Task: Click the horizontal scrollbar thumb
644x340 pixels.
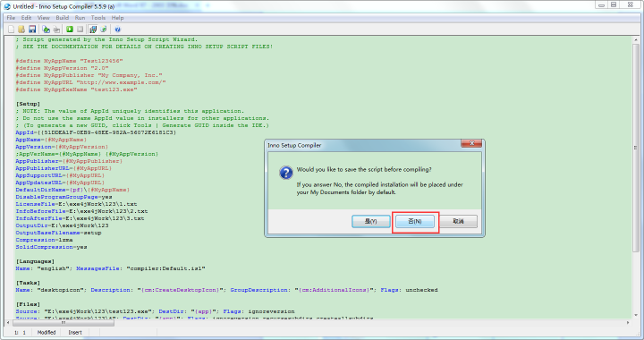Action: pyautogui.click(x=64, y=323)
